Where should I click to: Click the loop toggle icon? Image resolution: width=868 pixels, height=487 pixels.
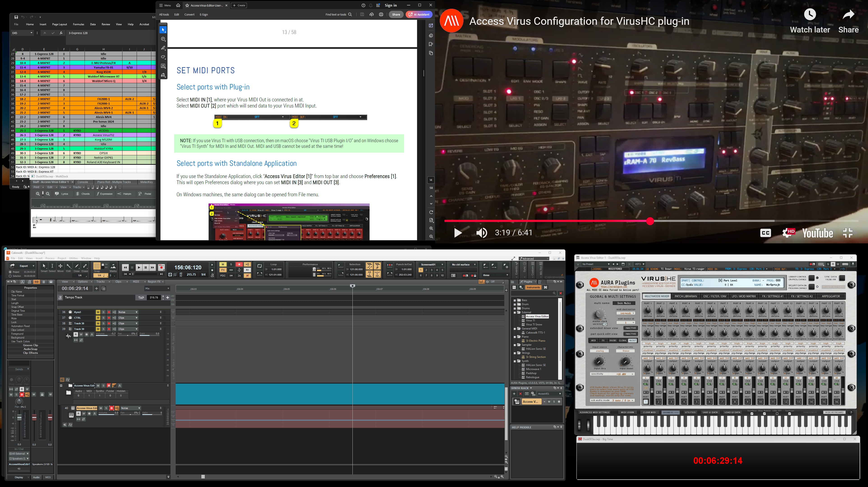(260, 266)
